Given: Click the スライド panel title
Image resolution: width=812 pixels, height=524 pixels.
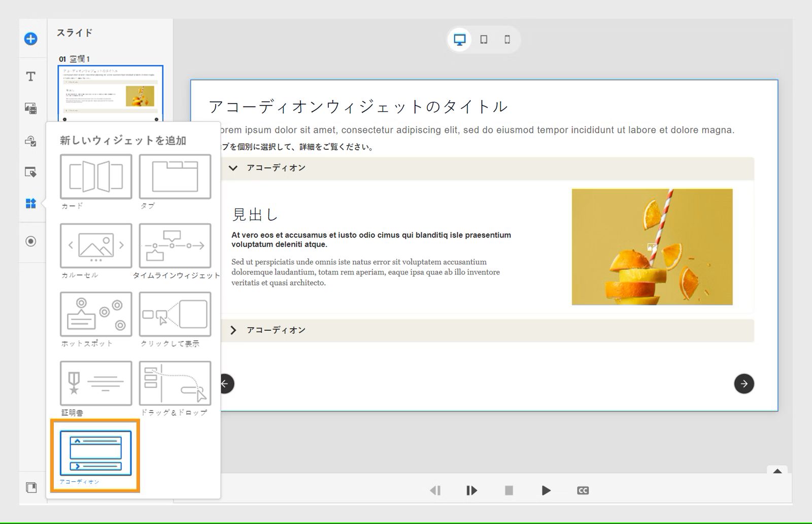Looking at the screenshot, I should click(75, 33).
